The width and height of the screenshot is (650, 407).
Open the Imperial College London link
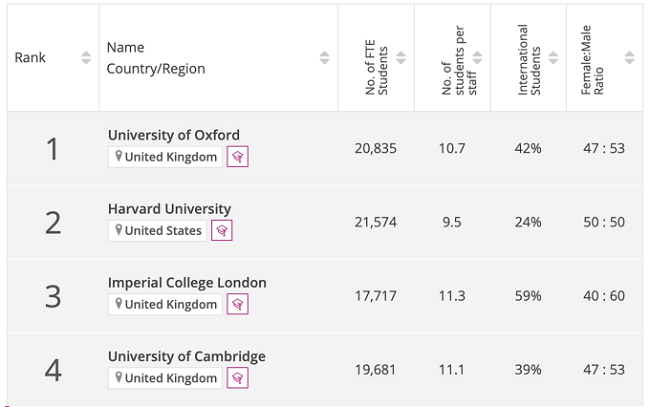pos(187,283)
